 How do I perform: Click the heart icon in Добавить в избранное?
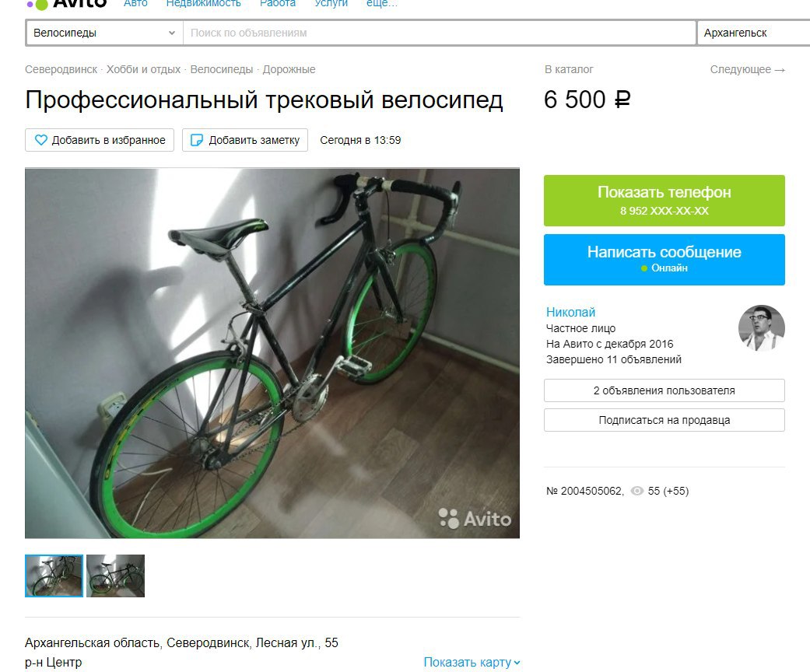[x=40, y=140]
